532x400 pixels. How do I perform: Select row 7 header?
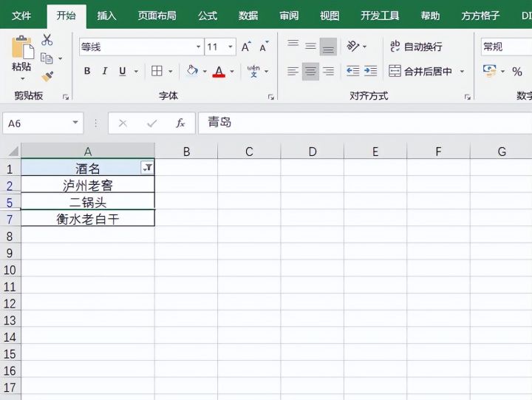pos(10,219)
